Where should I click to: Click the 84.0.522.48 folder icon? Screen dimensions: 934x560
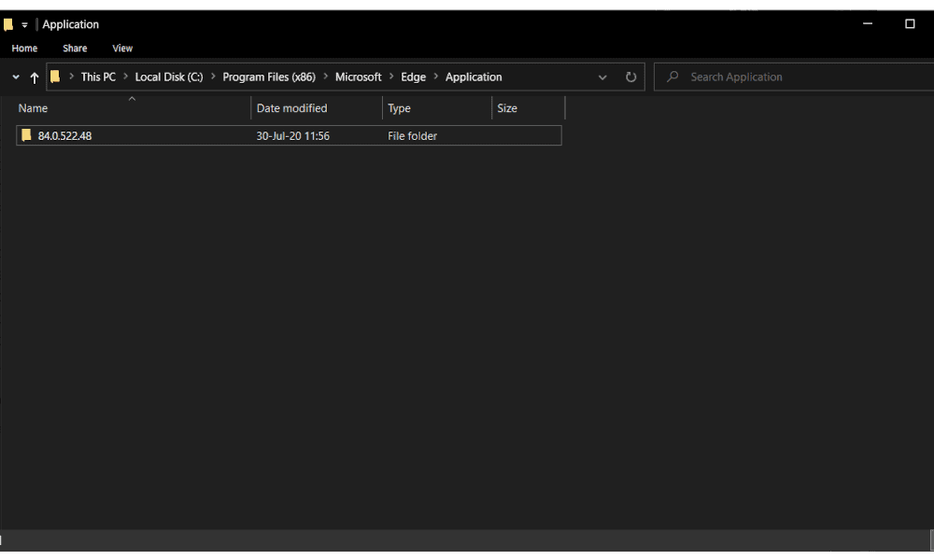(x=26, y=135)
